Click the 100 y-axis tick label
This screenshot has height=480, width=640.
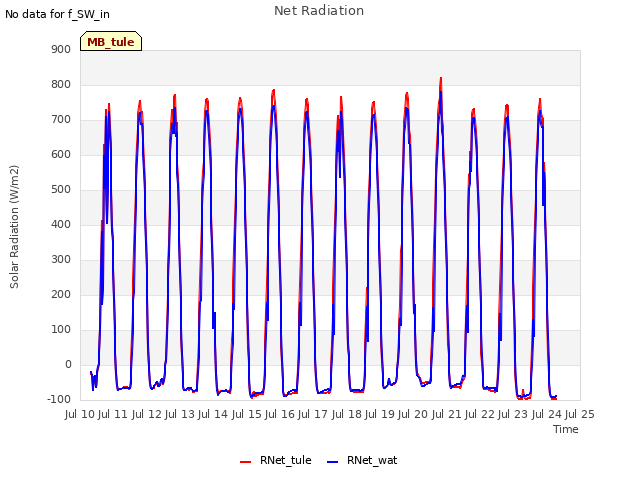click(x=61, y=329)
